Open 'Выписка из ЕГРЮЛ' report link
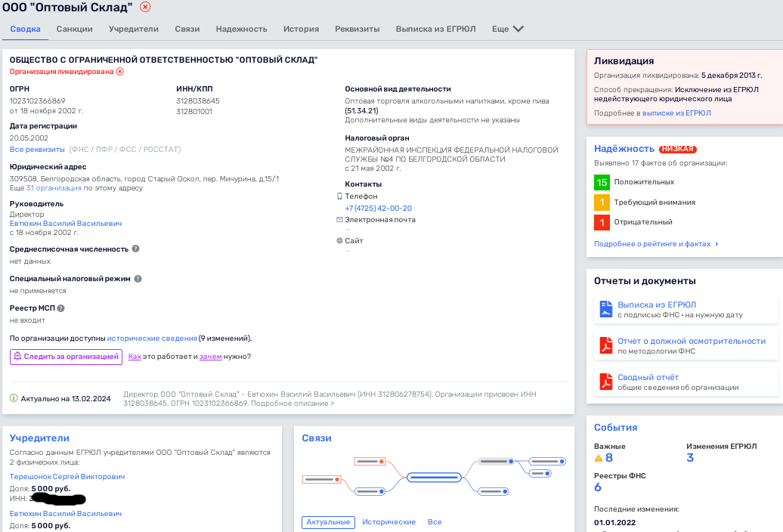 coord(657,305)
